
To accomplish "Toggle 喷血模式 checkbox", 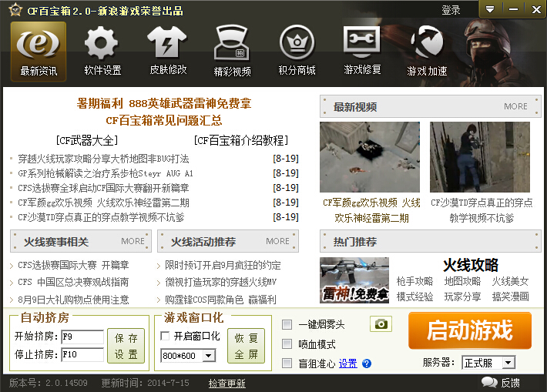I will coord(287,344).
